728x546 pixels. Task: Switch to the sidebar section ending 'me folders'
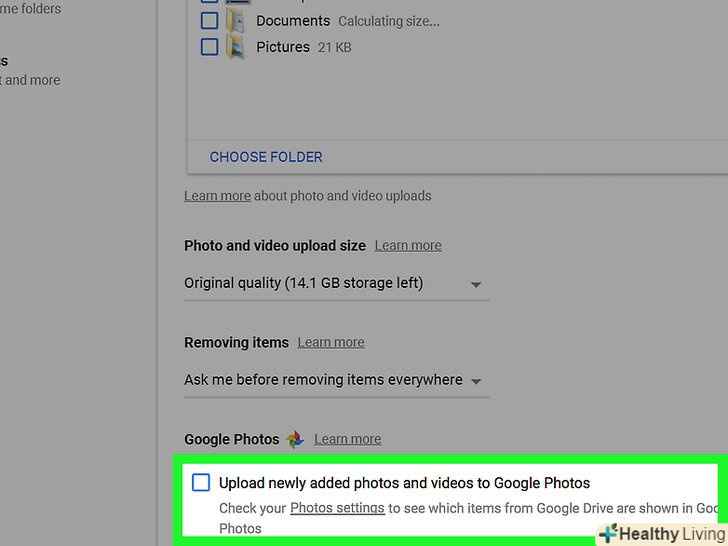[x=30, y=9]
